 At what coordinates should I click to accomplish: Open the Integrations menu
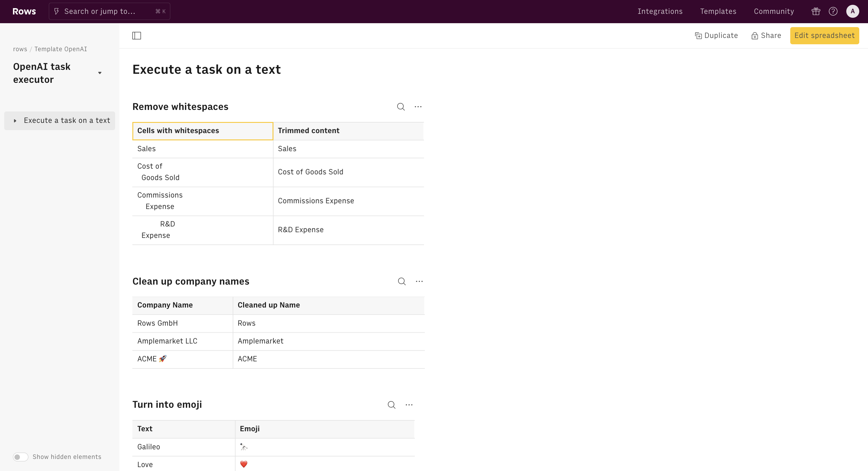click(x=660, y=11)
